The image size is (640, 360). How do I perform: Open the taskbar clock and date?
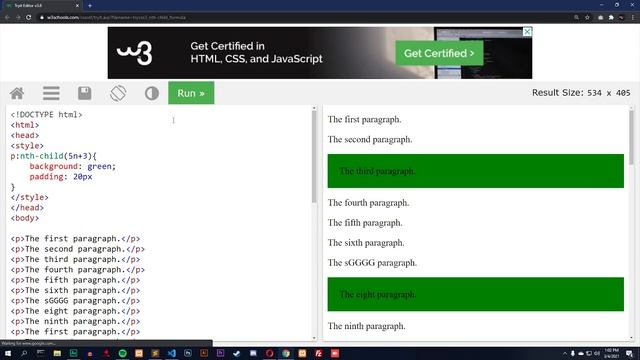tap(611, 353)
